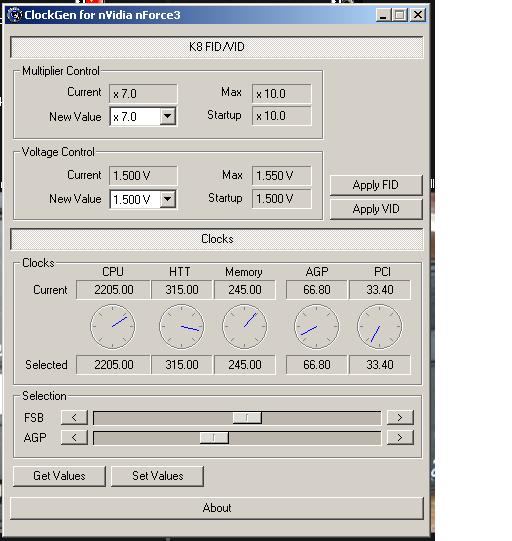Image resolution: width=512 pixels, height=541 pixels.
Task: Open the voltage New Value dropdown
Action: 168,199
